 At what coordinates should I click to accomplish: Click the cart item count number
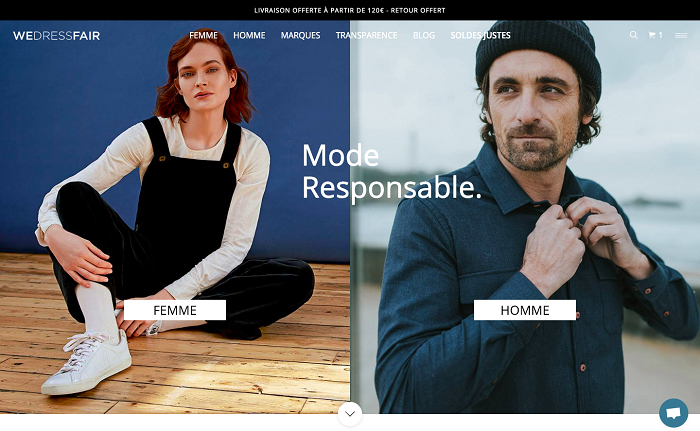(x=660, y=35)
